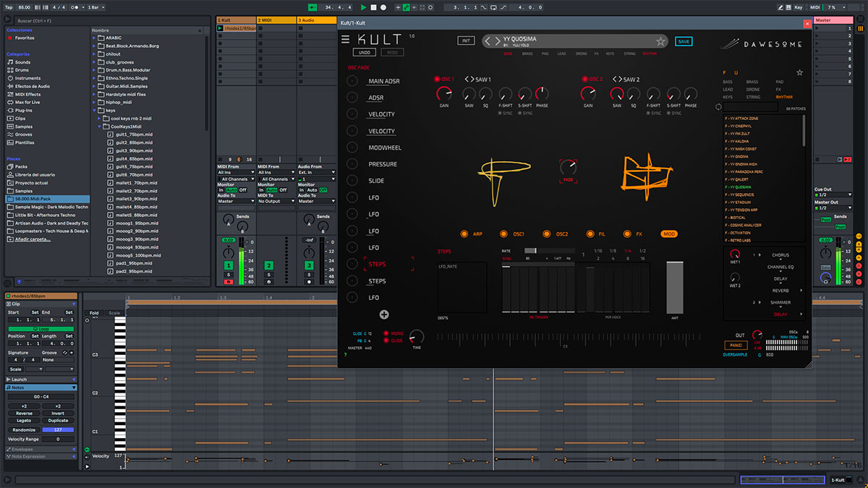Expand the REVERB effect arrow
The width and height of the screenshot is (868, 488).
pos(801,290)
